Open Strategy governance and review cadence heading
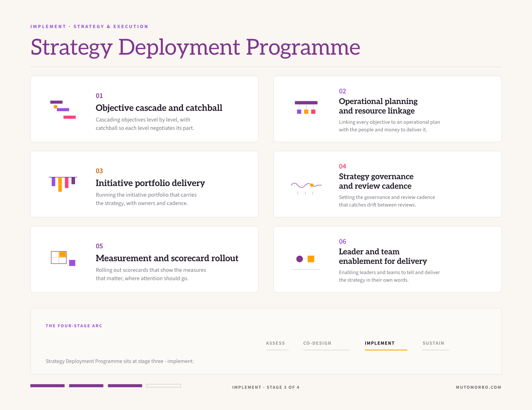532x410 pixels. (376, 181)
